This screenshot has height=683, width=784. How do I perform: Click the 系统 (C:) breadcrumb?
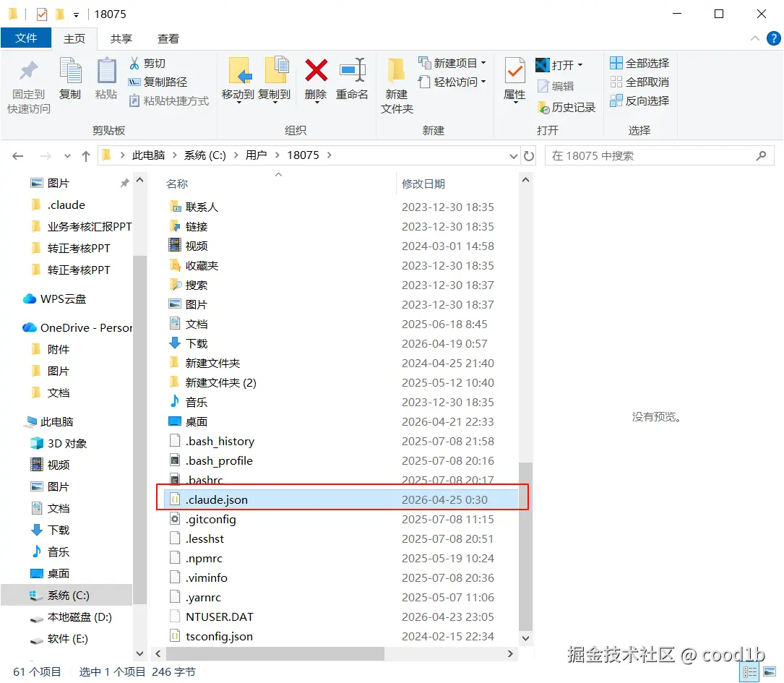[205, 155]
